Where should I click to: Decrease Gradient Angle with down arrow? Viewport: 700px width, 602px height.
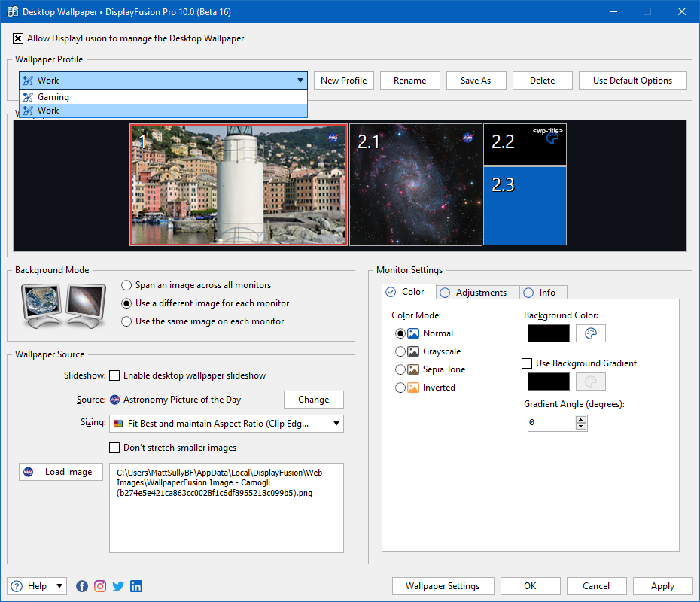pyautogui.click(x=581, y=426)
